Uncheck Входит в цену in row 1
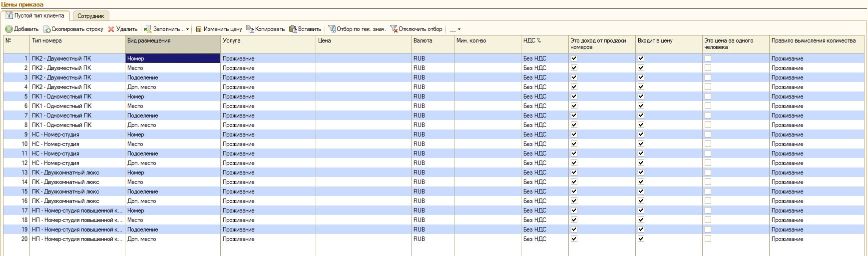 [x=641, y=58]
